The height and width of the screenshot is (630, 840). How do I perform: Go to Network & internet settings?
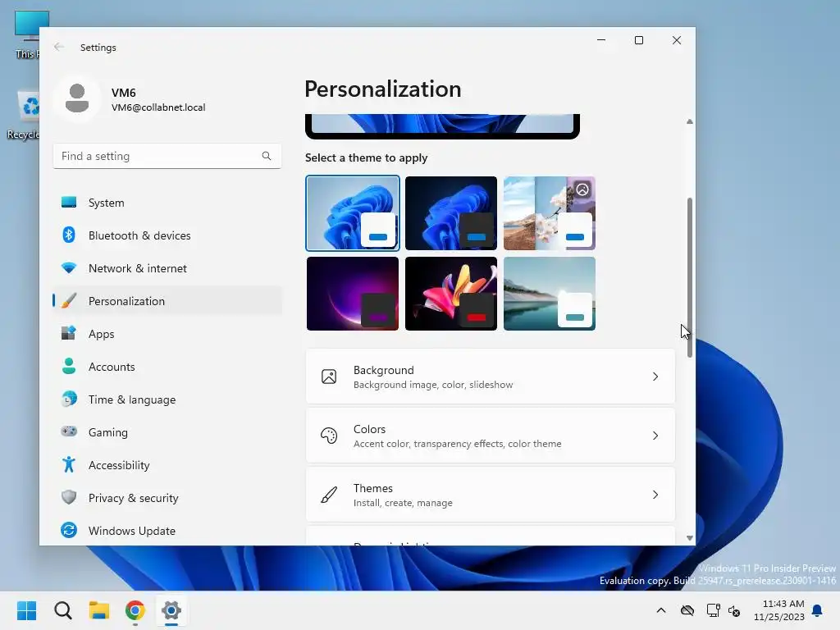[167, 268]
